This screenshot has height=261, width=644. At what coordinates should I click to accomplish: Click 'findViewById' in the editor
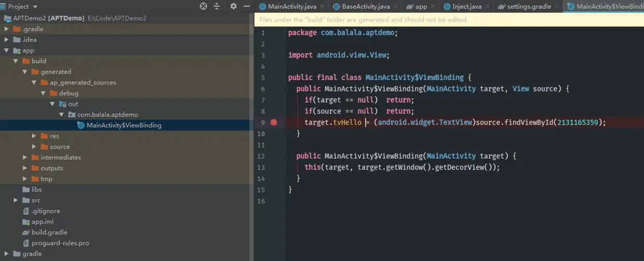pos(528,122)
